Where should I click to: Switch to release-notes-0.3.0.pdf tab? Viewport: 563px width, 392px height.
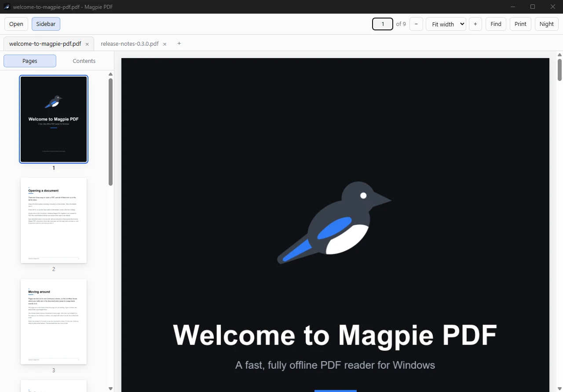tap(130, 44)
